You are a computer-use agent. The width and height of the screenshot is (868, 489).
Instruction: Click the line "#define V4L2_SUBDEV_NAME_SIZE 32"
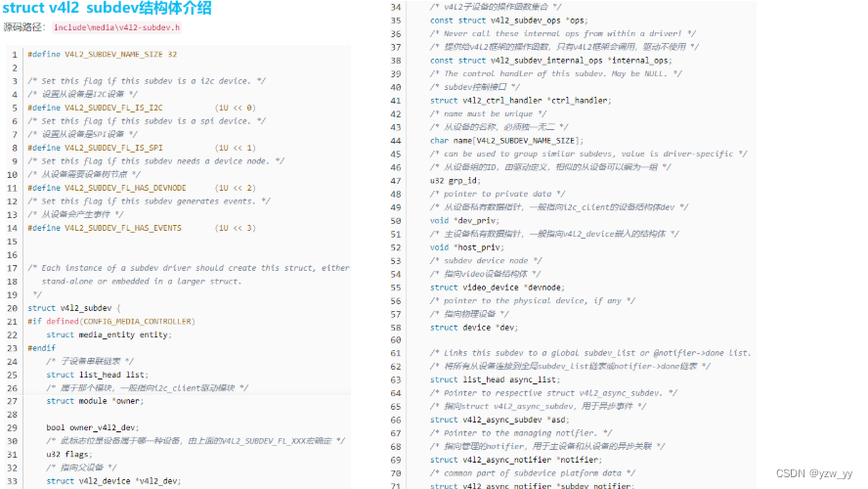point(103,54)
